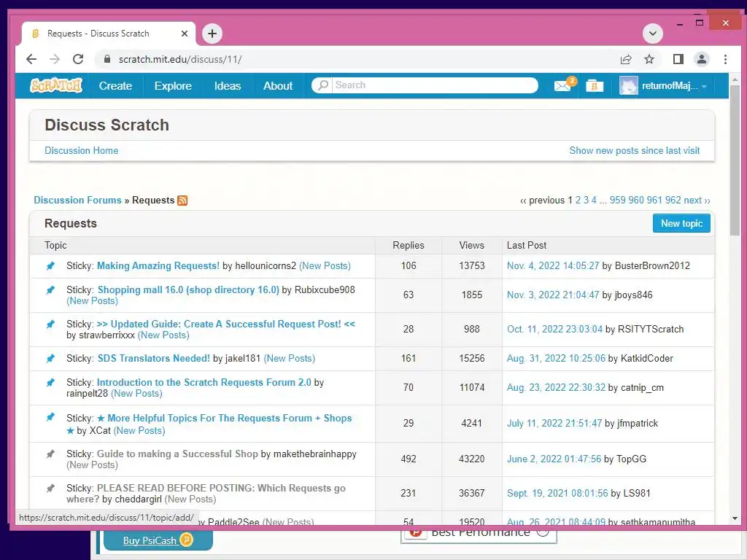The height and width of the screenshot is (560, 747).
Task: Expand the returnofMaj account dropdown
Action: [x=704, y=87]
